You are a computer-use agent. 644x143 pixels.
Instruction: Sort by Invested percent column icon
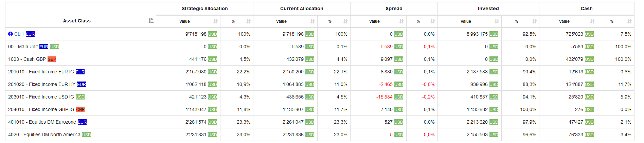click(535, 21)
